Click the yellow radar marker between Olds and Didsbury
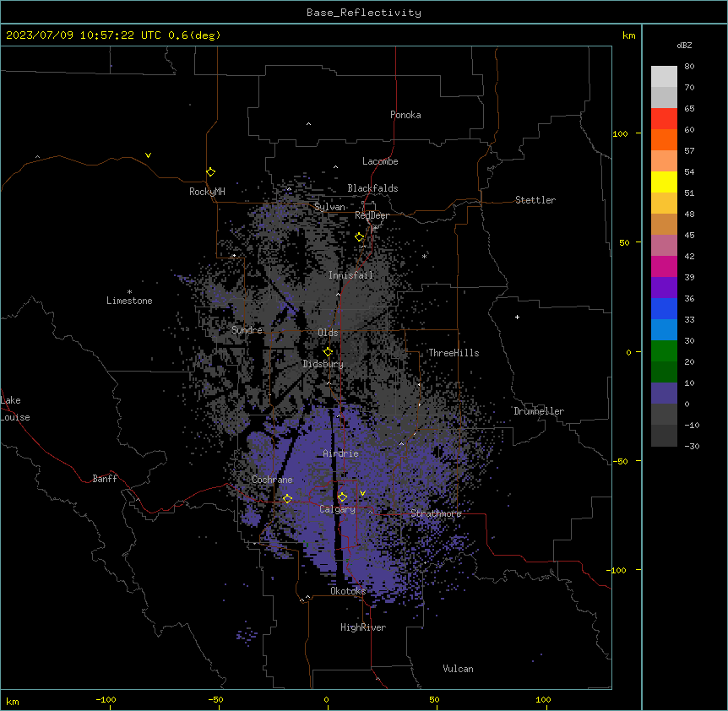 [x=329, y=351]
